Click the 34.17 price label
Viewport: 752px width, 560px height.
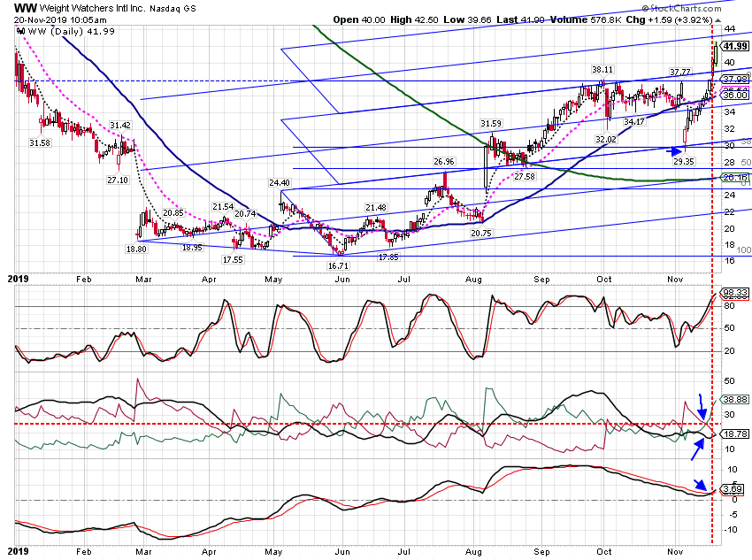coord(634,122)
